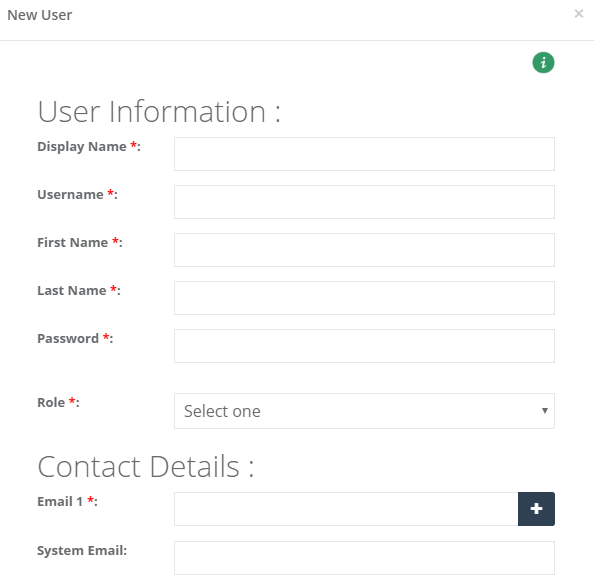
Task: Select the Username input field
Action: tap(364, 202)
